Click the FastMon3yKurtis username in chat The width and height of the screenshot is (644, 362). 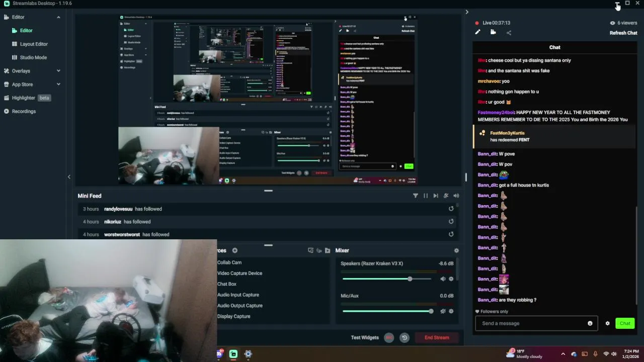coord(507,133)
